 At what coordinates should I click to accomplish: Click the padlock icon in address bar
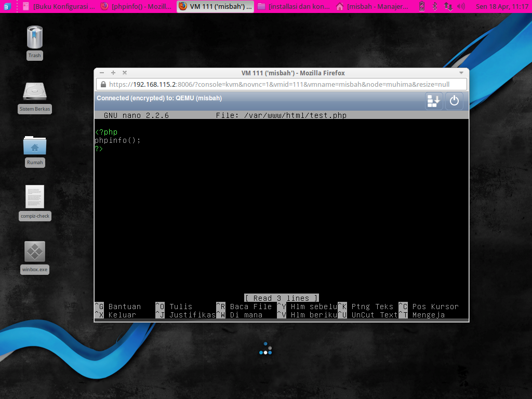click(x=103, y=84)
